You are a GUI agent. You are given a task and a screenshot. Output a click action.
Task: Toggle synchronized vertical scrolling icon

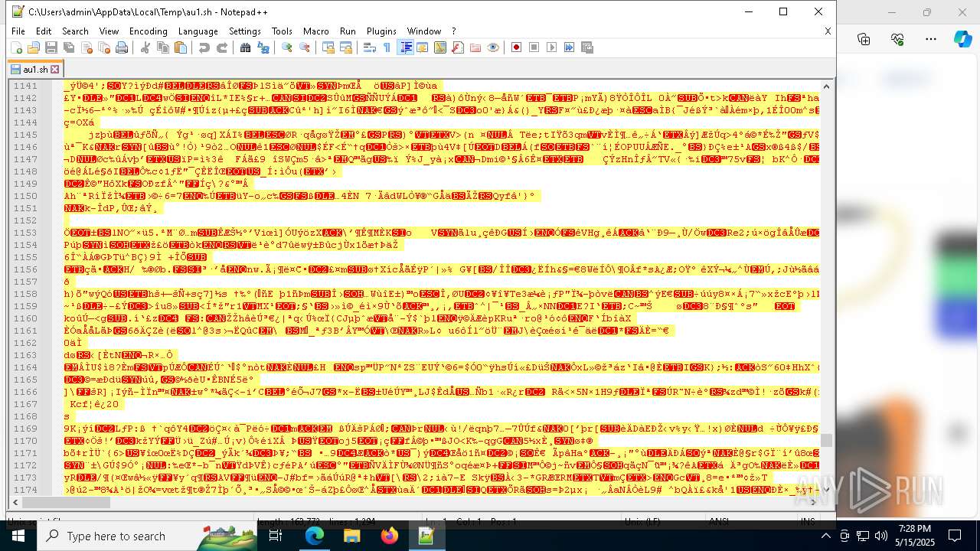[x=328, y=47]
